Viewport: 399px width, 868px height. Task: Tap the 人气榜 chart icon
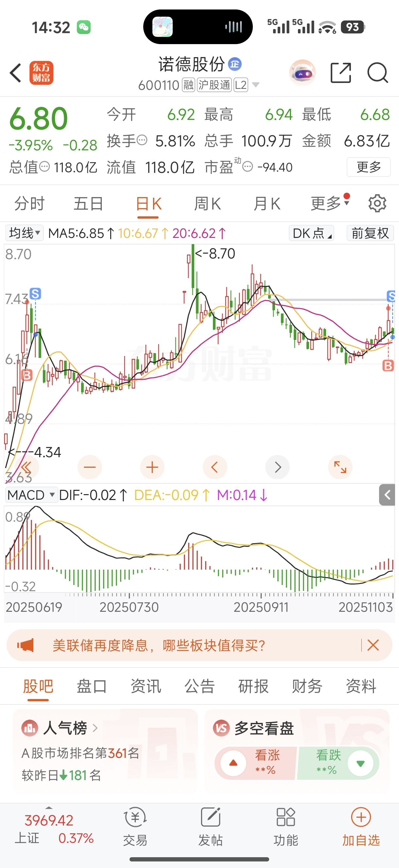[x=30, y=728]
